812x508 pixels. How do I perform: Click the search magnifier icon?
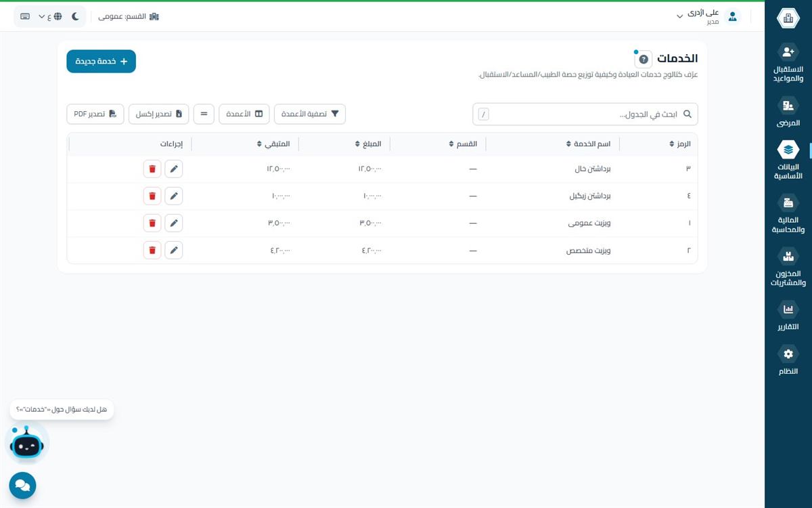click(687, 114)
